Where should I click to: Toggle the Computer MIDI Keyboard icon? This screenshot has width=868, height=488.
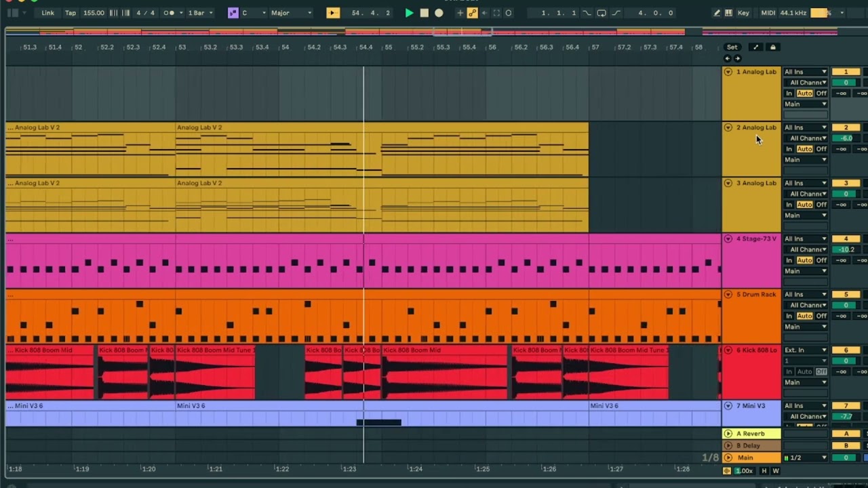[x=728, y=13]
